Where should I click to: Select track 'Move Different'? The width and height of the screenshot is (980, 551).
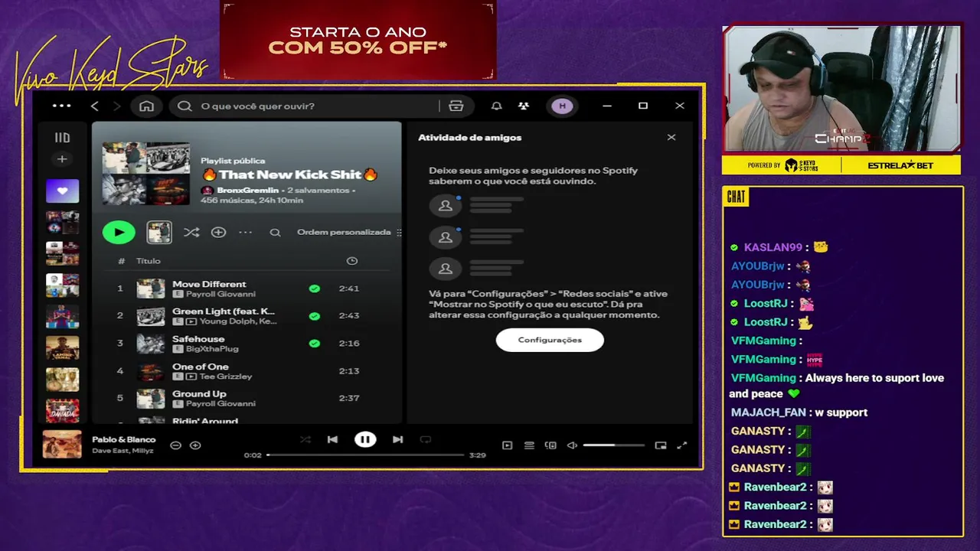coord(209,284)
